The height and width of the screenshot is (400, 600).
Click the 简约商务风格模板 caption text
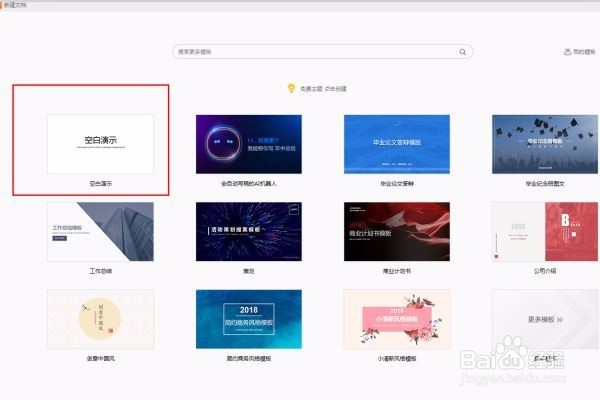pos(249,359)
